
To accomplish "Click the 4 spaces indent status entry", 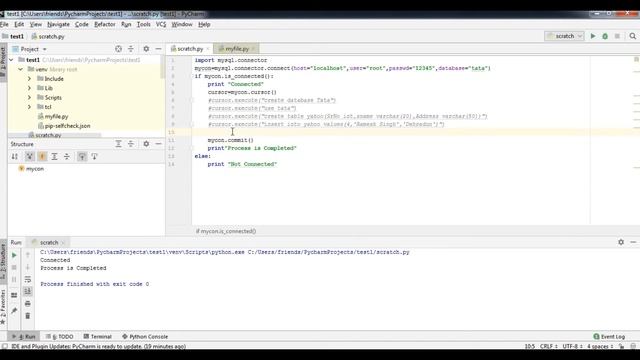I will (x=600, y=346).
